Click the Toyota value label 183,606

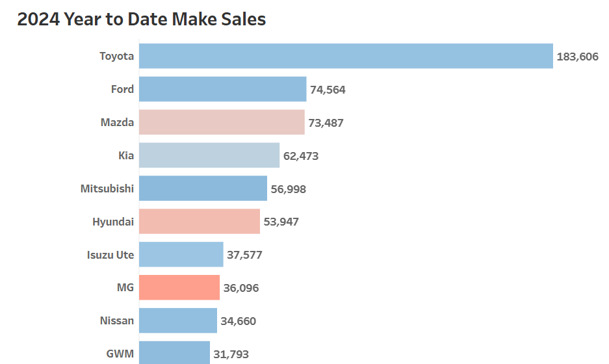[577, 57]
